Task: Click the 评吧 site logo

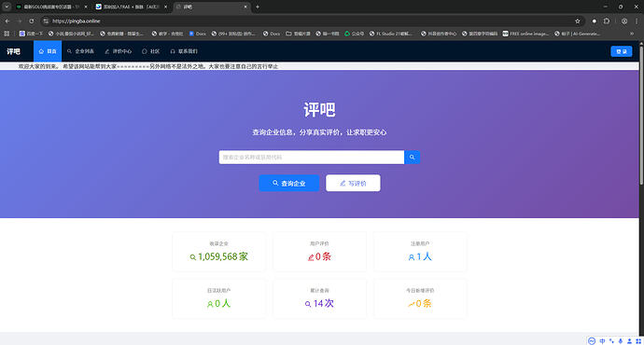Action: click(13, 51)
